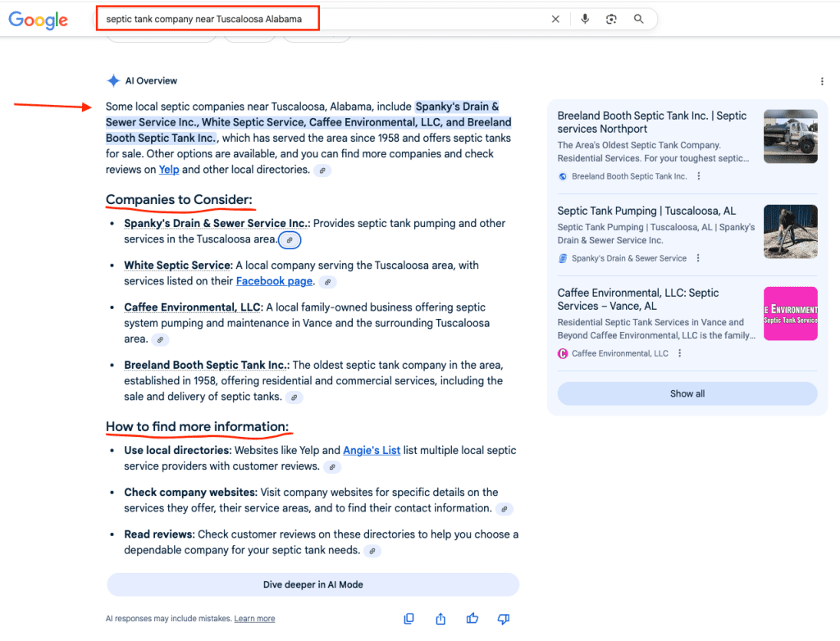
Task: Click Dive deeper in AI Mode
Action: [x=313, y=584]
